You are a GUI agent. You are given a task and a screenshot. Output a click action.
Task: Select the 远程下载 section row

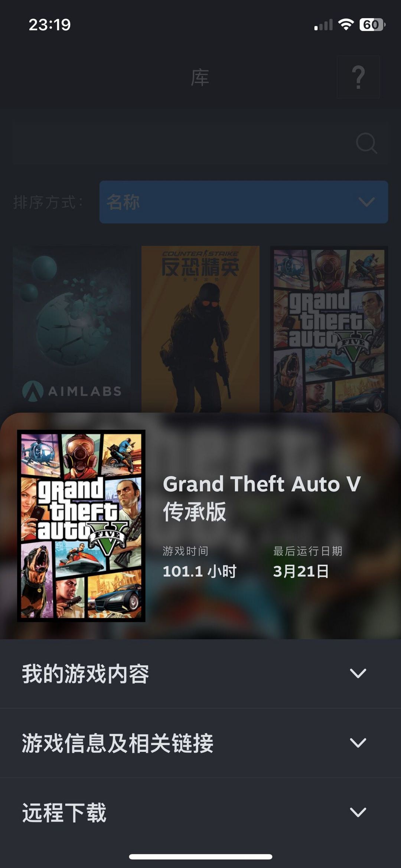(x=200, y=812)
